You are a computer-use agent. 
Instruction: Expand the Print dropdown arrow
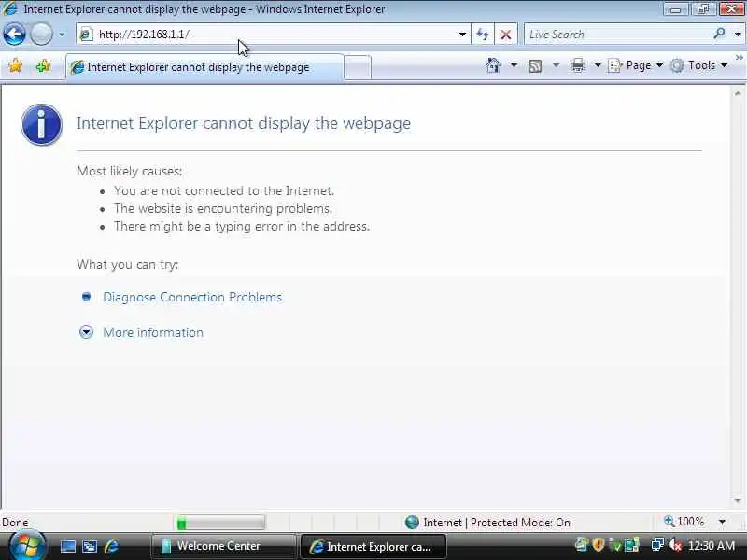click(598, 65)
